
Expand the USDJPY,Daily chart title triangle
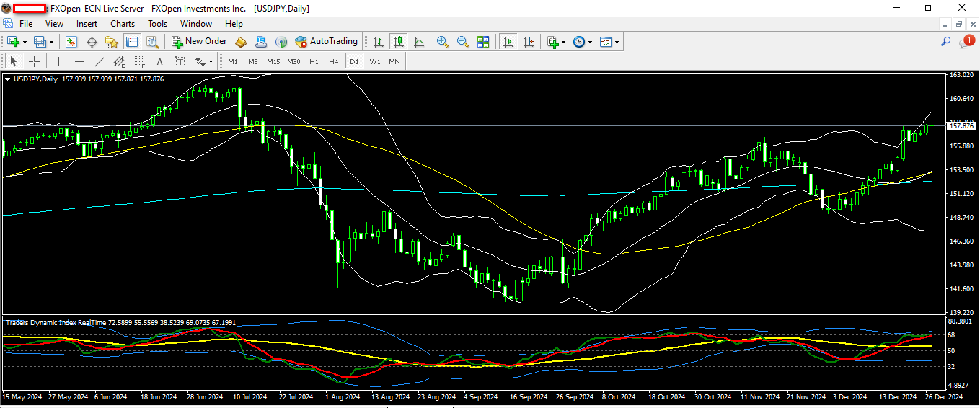[x=8, y=79]
